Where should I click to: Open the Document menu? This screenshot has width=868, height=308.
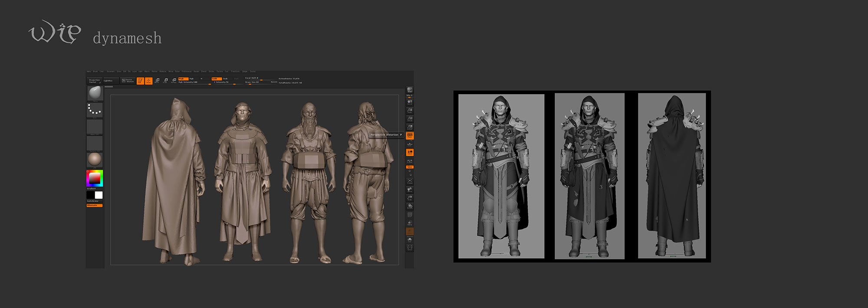(x=111, y=71)
